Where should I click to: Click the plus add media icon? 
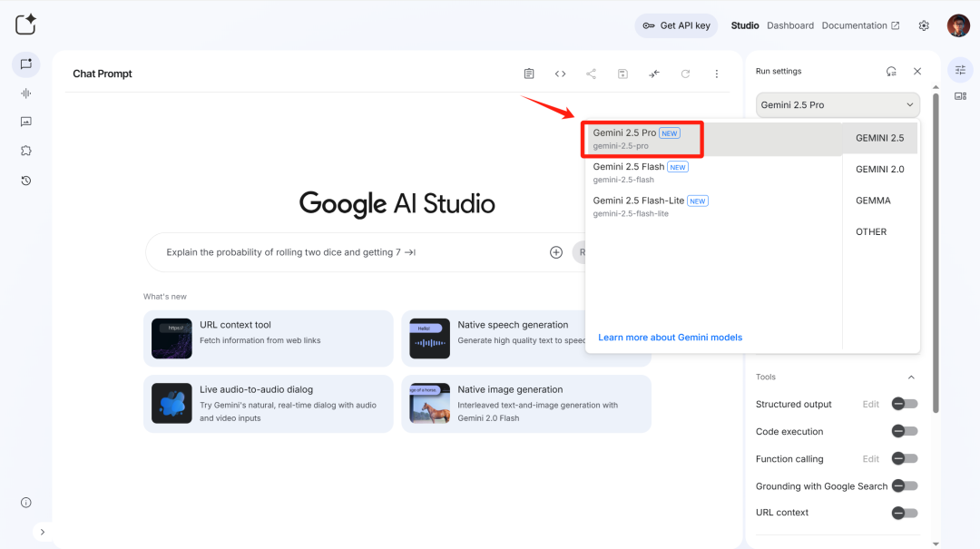(555, 252)
